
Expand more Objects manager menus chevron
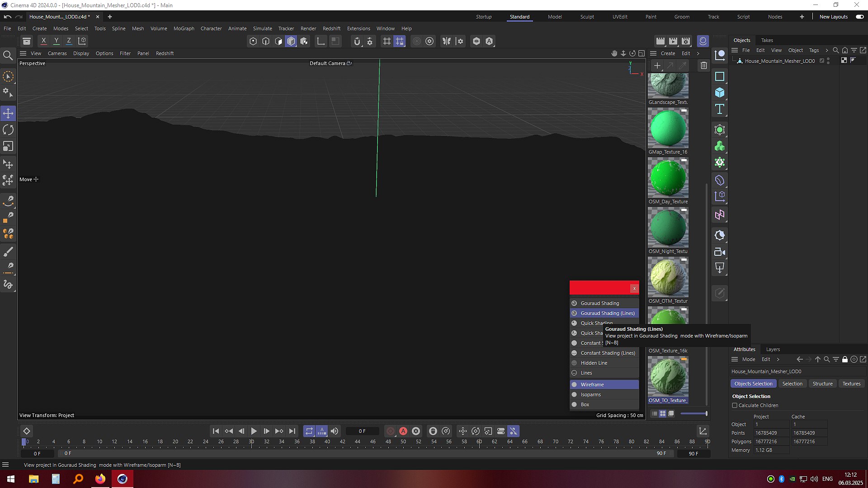827,50
